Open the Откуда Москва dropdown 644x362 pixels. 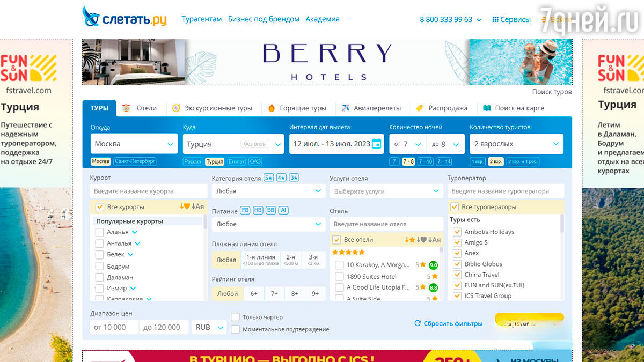pyautogui.click(x=134, y=144)
